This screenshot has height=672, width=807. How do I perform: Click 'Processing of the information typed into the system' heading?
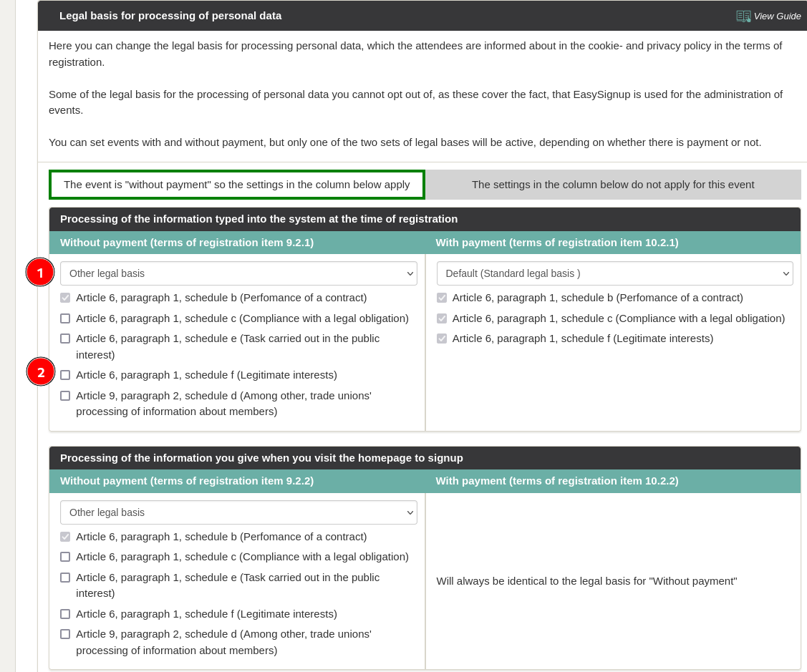click(x=259, y=219)
